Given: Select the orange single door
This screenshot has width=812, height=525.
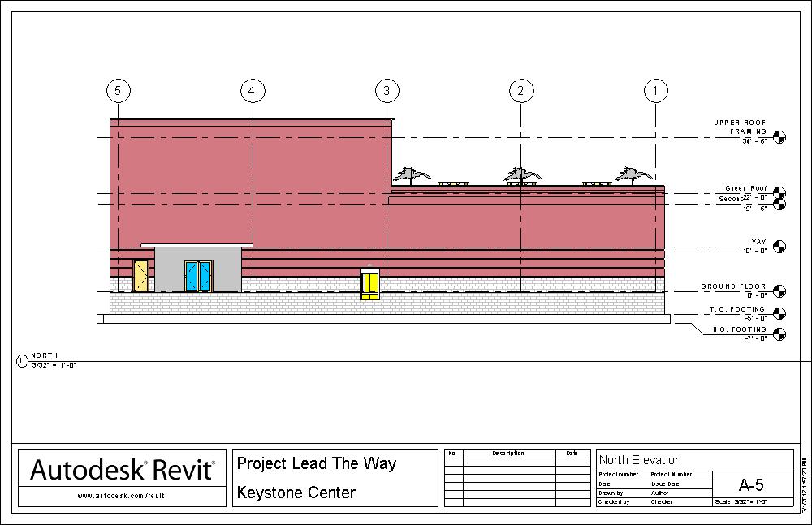Looking at the screenshot, I should pyautogui.click(x=140, y=276).
